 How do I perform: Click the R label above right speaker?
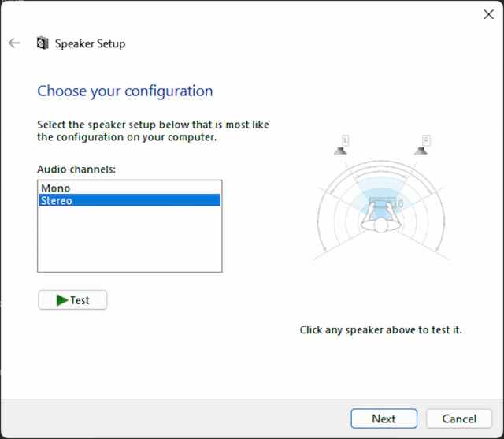pos(426,140)
